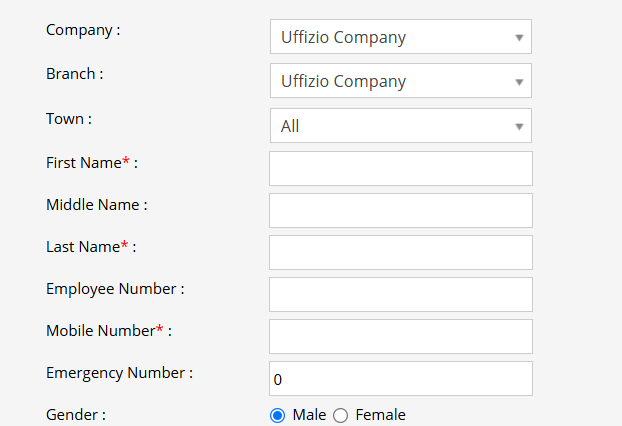Viewport: 622px width, 426px height.
Task: Focus the Middle Name text box
Action: (400, 210)
